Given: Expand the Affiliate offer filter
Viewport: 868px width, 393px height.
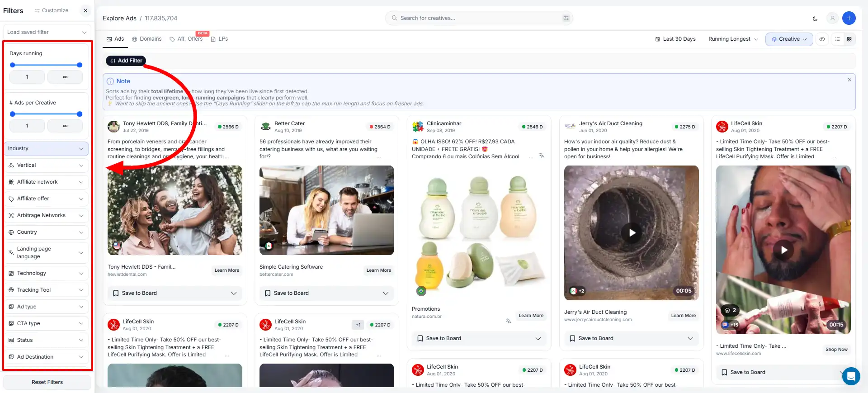Looking at the screenshot, I should [x=47, y=199].
